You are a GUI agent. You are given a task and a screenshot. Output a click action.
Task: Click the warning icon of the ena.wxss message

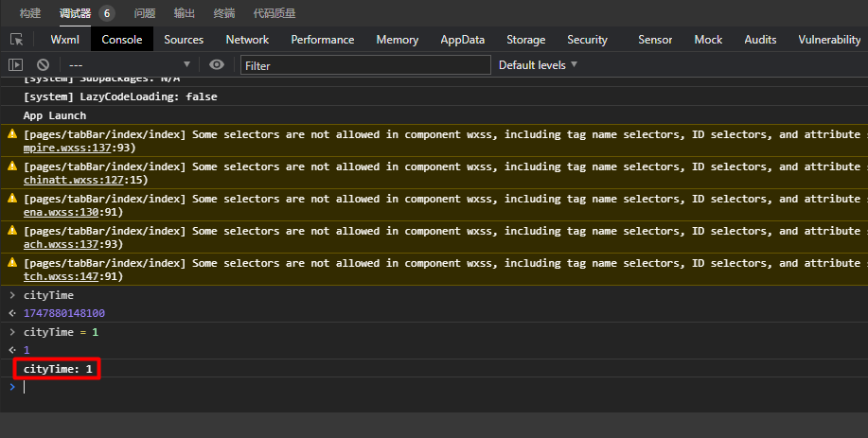pos(12,198)
